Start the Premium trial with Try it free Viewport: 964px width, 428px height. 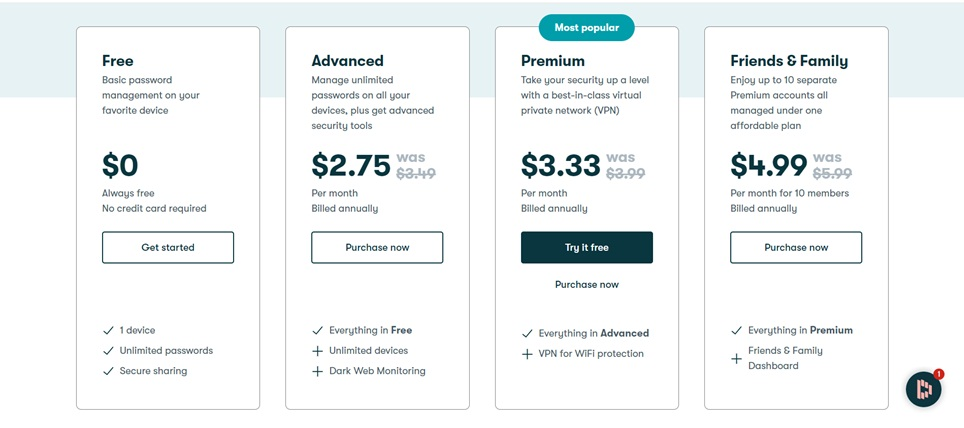click(587, 247)
